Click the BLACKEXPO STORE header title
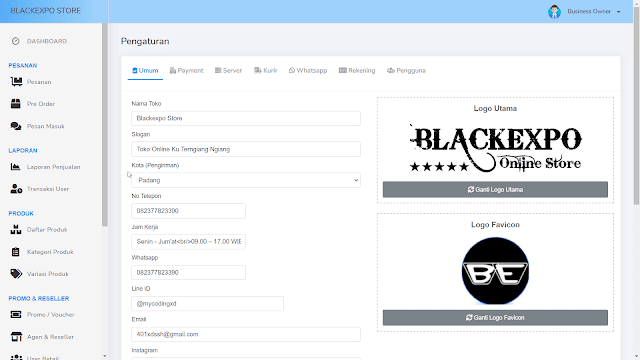The image size is (640, 360). pos(46,11)
